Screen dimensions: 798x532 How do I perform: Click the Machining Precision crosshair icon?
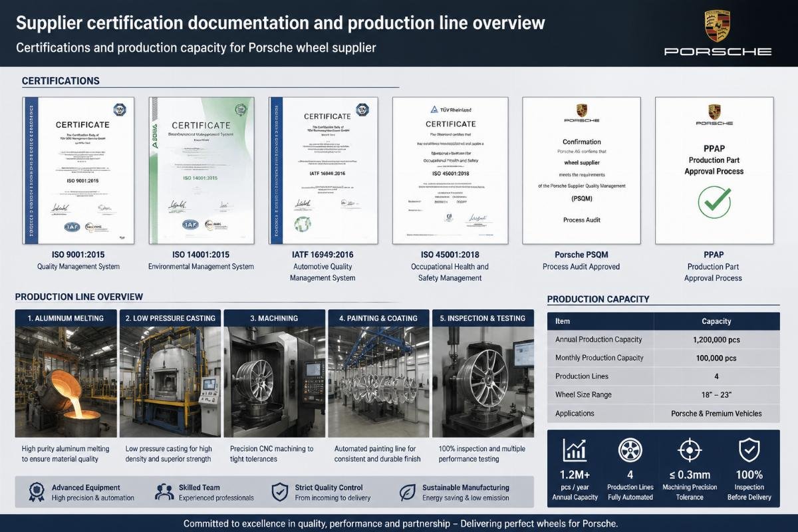pos(689,450)
